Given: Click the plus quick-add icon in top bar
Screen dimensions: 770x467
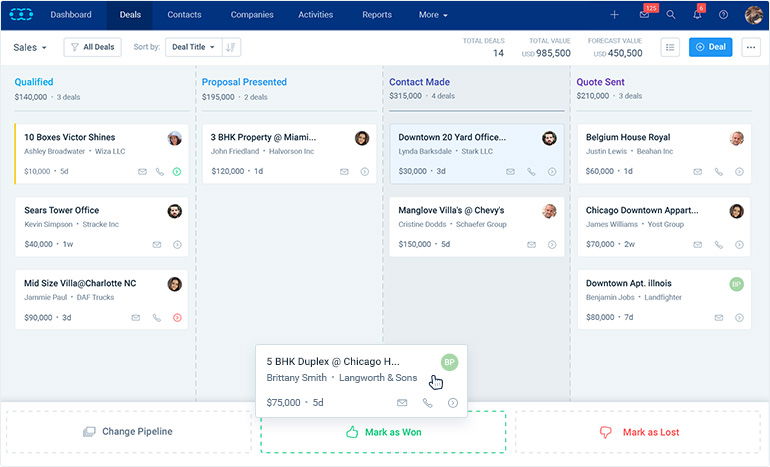Looking at the screenshot, I should click(x=614, y=15).
